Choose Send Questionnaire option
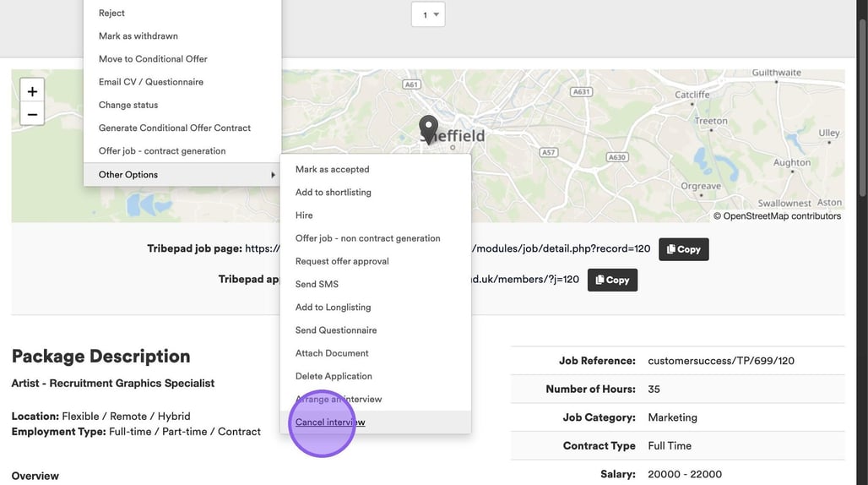Image resolution: width=868 pixels, height=485 pixels. 336,330
